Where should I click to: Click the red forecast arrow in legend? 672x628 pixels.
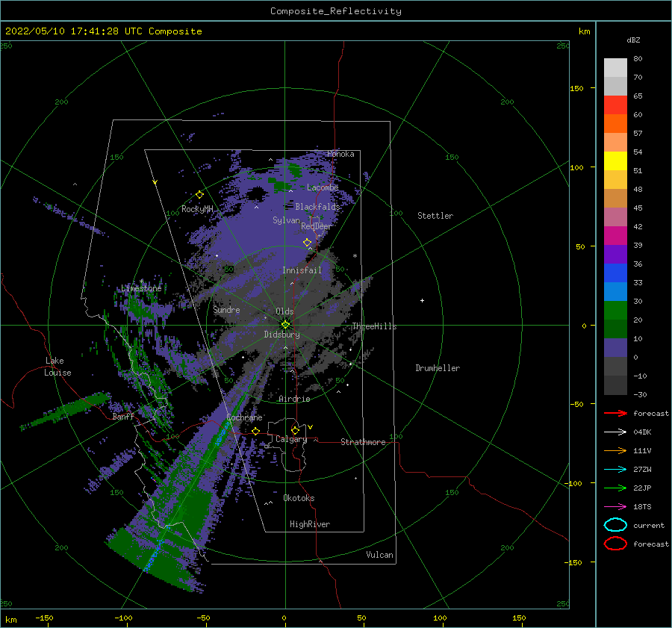(615, 413)
